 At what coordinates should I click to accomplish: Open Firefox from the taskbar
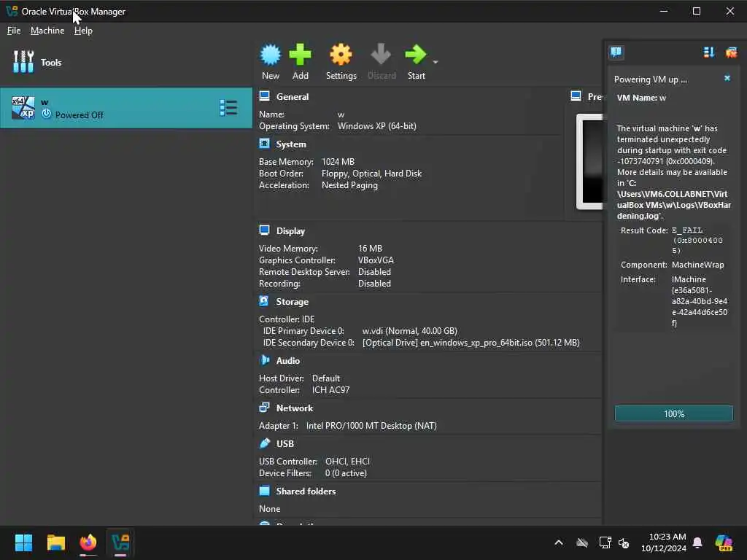88,542
